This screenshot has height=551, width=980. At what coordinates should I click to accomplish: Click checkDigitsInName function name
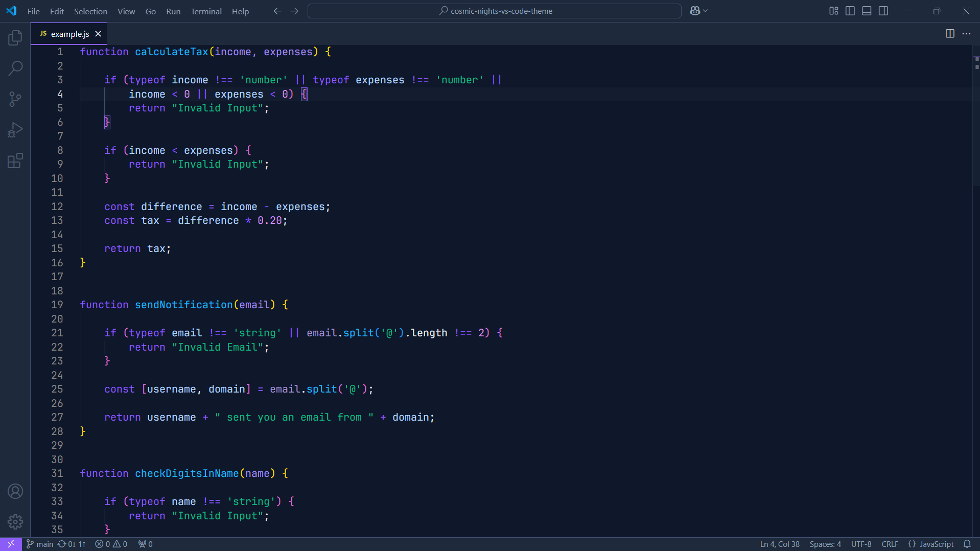(x=187, y=473)
